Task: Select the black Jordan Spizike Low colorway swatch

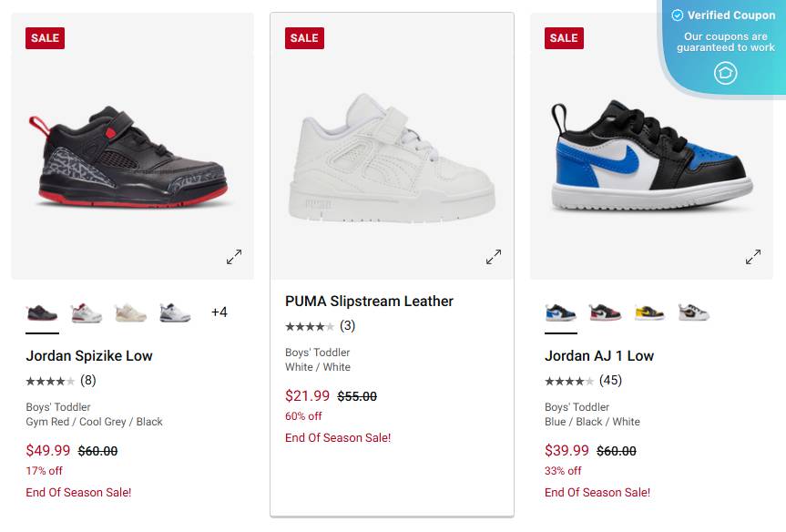Action: (x=42, y=312)
